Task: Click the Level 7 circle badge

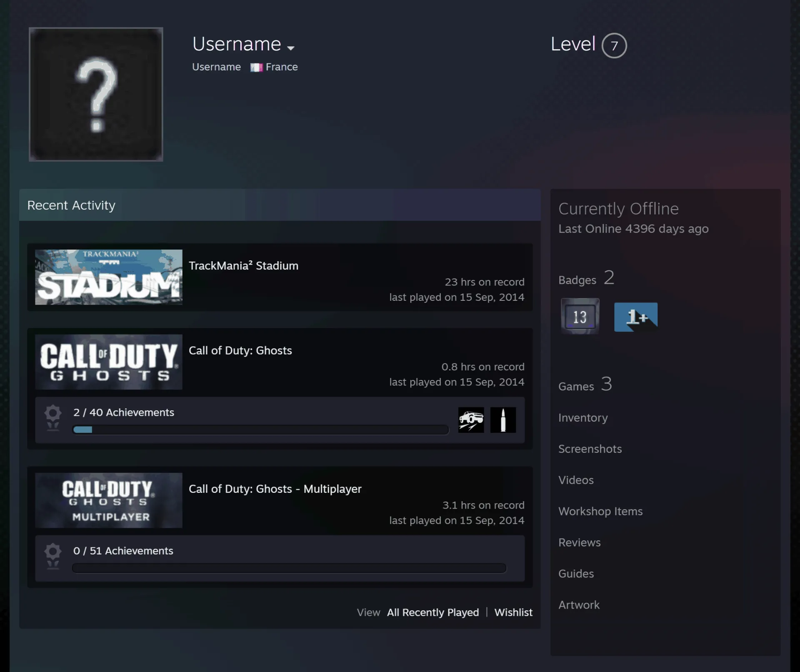Action: coord(614,45)
